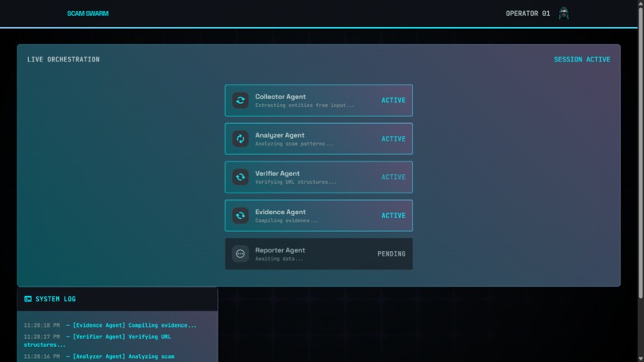Click the LIVE ORCHESTRATION heading
The height and width of the screenshot is (362, 644).
pyautogui.click(x=63, y=59)
